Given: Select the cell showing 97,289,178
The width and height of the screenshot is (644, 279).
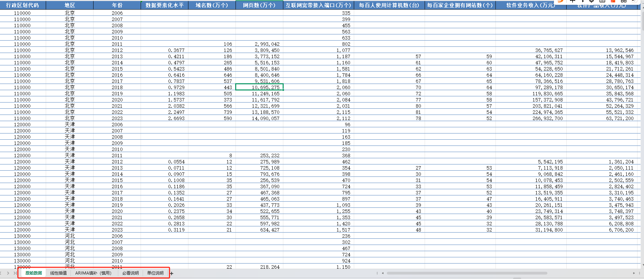Looking at the screenshot, I should pos(531,87).
